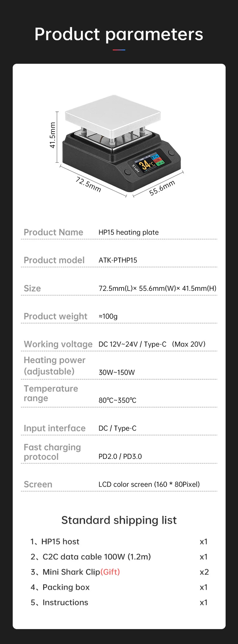Select the 55.6mm width dimension label
This screenshot has height=644, width=238.
coord(162,188)
